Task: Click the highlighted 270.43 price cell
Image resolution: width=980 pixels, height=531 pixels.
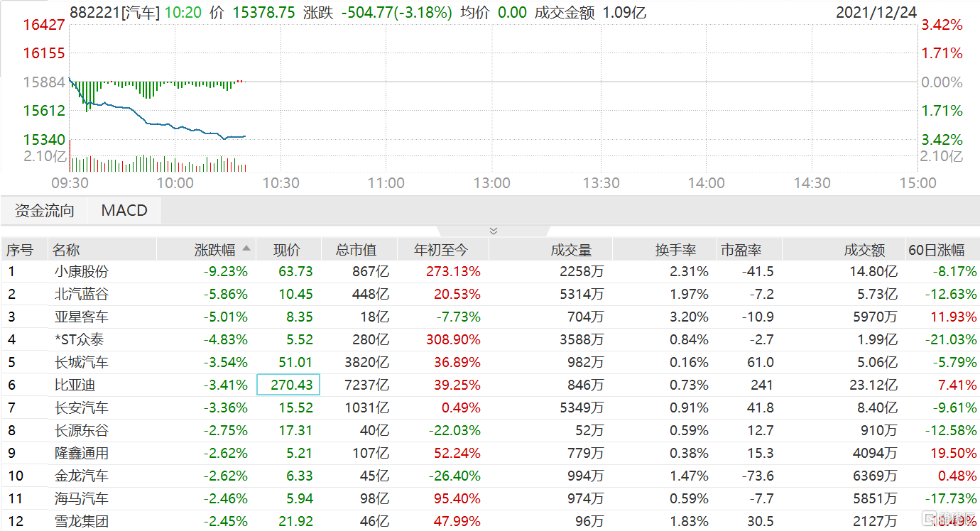Action: click(x=288, y=385)
